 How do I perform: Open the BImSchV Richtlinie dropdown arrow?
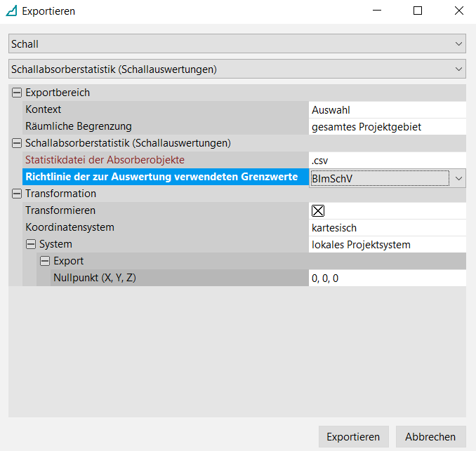(458, 178)
